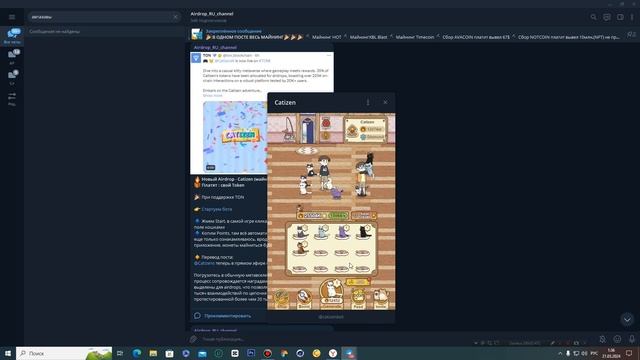
Task: Click the @catizenbot label below game
Action: click(331, 317)
